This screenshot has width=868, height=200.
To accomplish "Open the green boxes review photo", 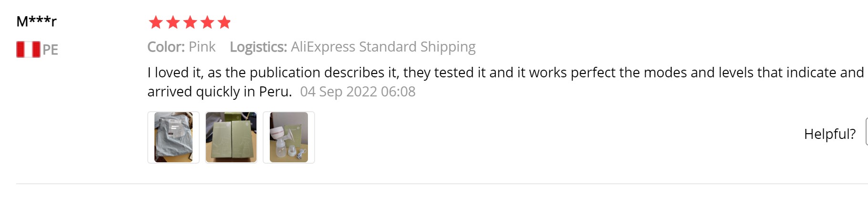I will 231,137.
